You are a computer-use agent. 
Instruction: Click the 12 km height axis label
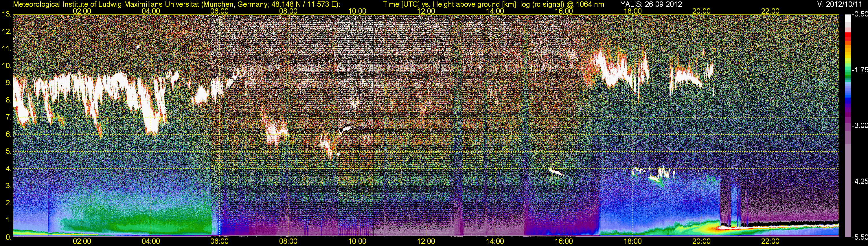(6, 32)
